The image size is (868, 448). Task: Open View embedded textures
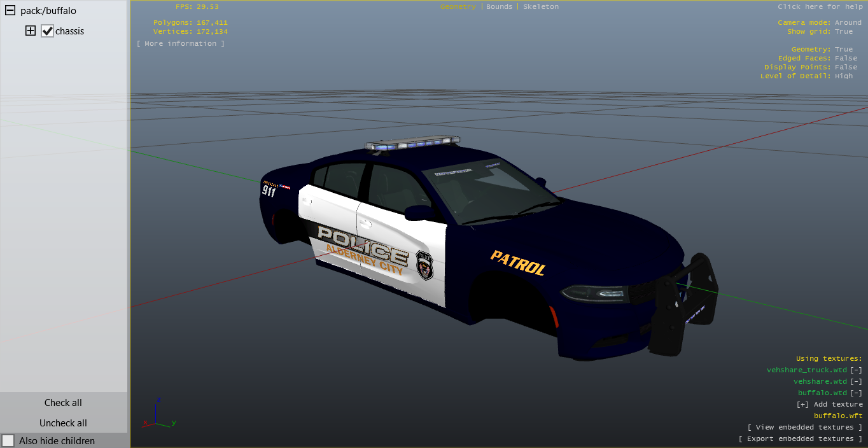pos(805,427)
